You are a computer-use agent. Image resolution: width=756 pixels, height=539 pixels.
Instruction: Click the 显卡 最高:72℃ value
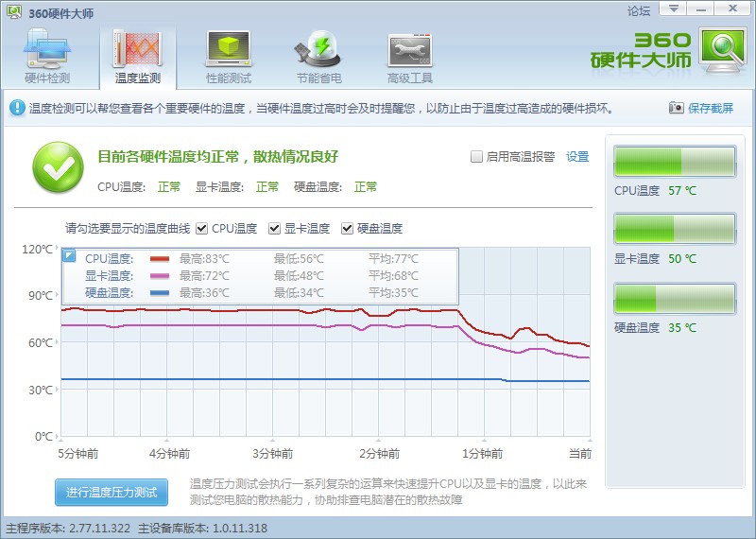click(204, 276)
